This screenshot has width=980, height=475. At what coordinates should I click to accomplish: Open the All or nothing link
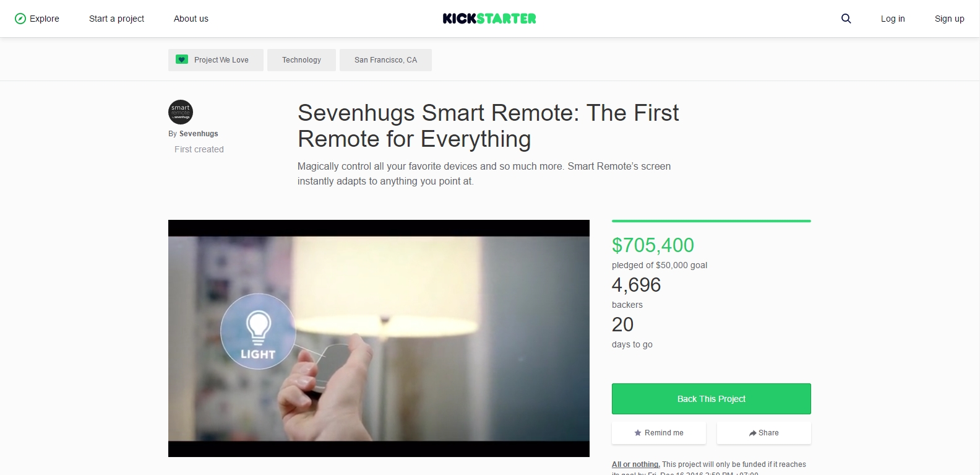(636, 464)
